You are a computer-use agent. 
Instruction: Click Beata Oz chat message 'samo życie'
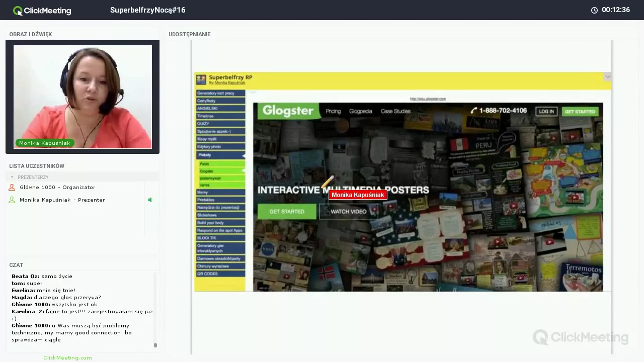pos(42,276)
